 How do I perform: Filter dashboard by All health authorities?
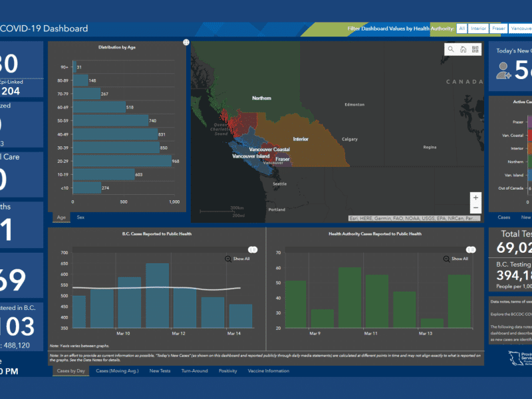click(x=462, y=29)
